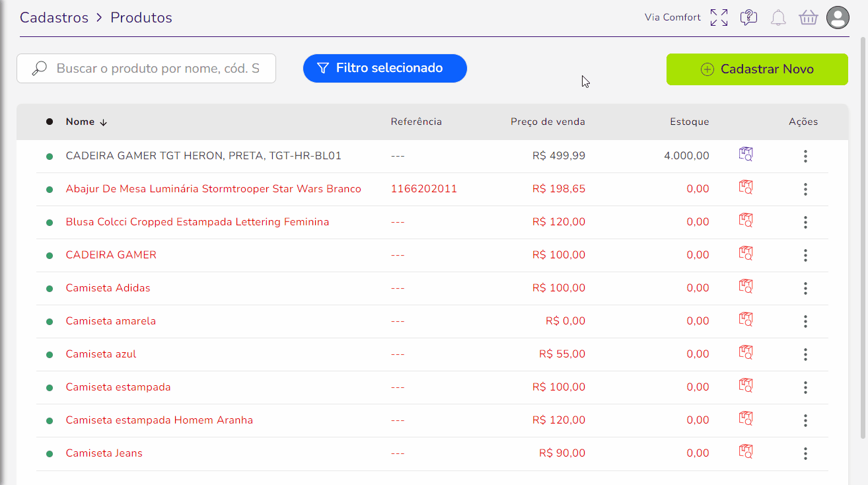868x485 pixels.
Task: Click Cadastrar Novo button
Action: pyautogui.click(x=757, y=69)
